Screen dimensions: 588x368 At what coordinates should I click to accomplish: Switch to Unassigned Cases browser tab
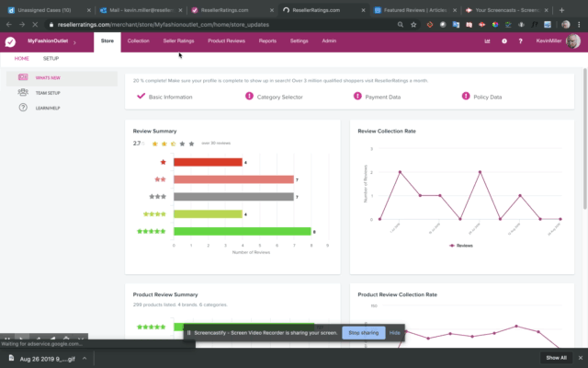pyautogui.click(x=48, y=10)
